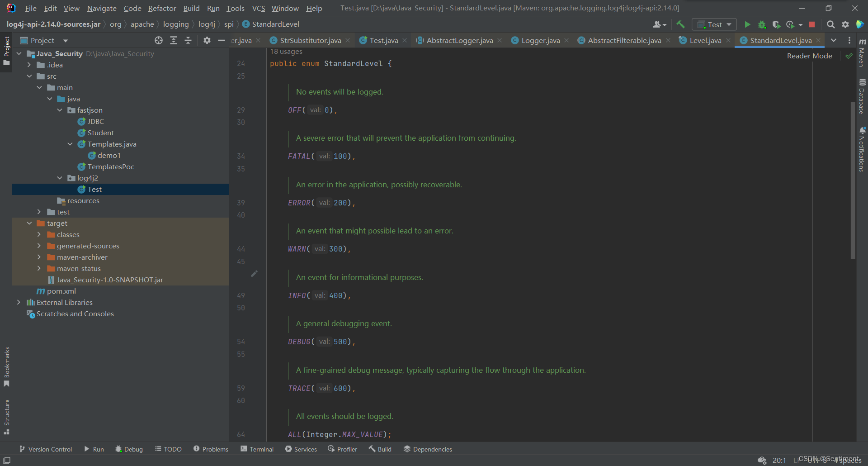Open Search Everywhere magnifier icon
The image size is (868, 466).
[830, 24]
